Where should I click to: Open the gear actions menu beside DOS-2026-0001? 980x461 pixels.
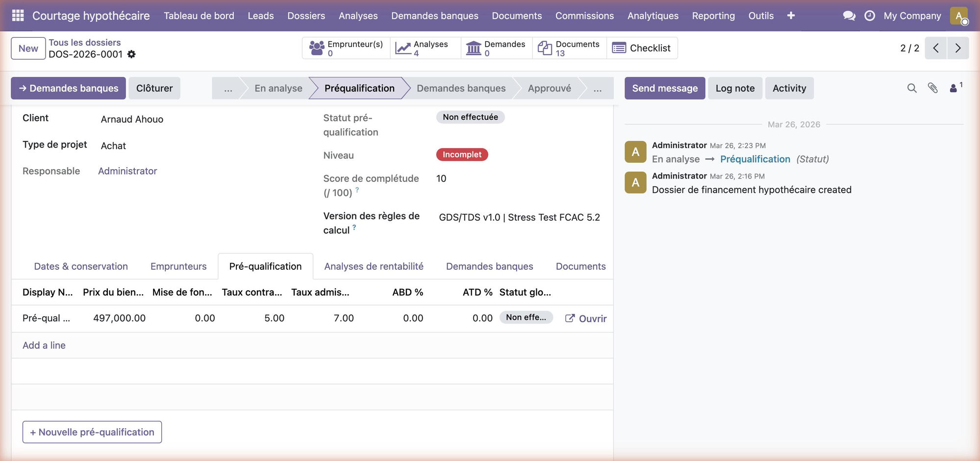pos(131,54)
